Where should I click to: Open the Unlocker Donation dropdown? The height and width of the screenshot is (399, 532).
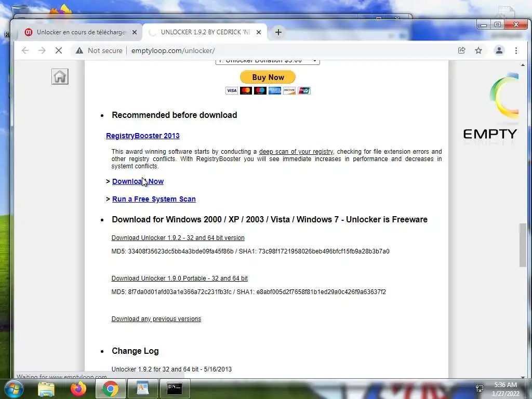click(268, 61)
